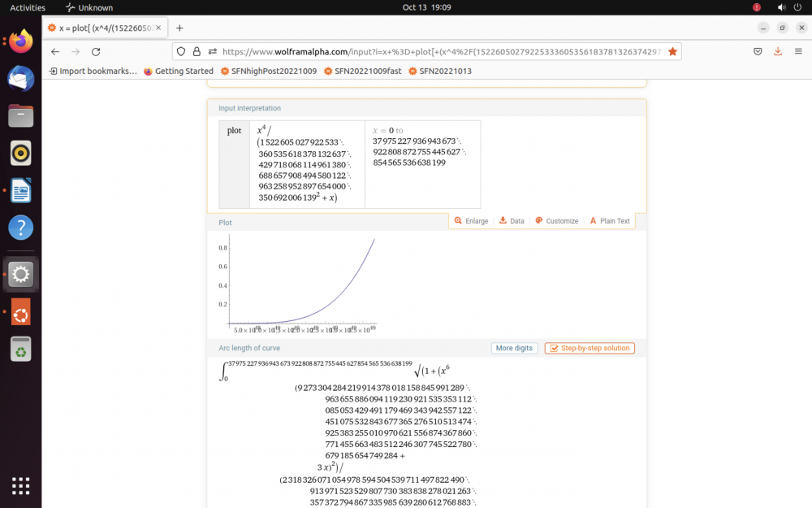Click the Save to Pocket icon

click(x=757, y=51)
